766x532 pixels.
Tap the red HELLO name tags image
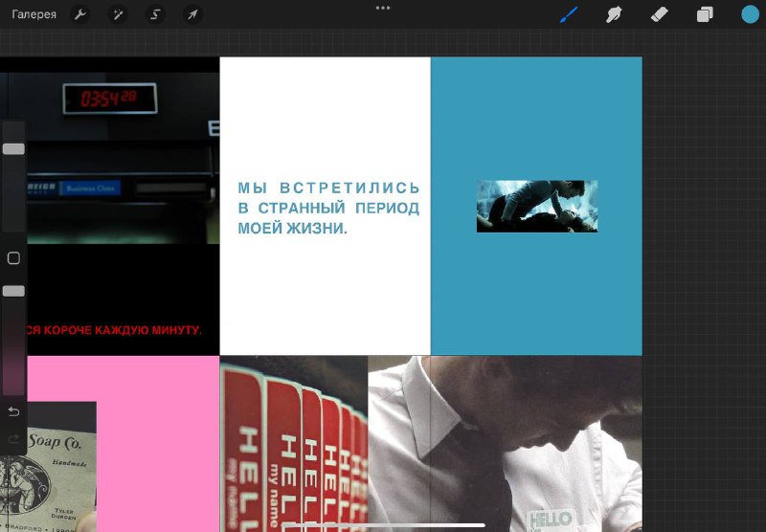point(294,444)
